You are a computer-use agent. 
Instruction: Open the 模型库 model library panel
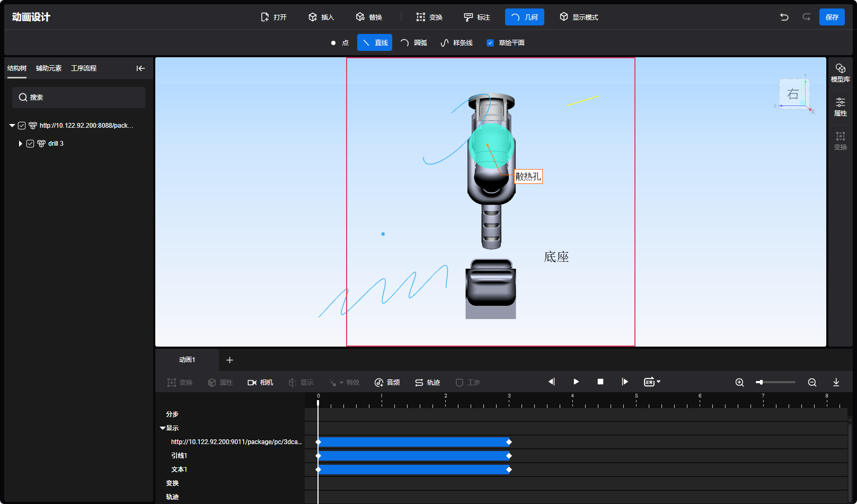(840, 73)
